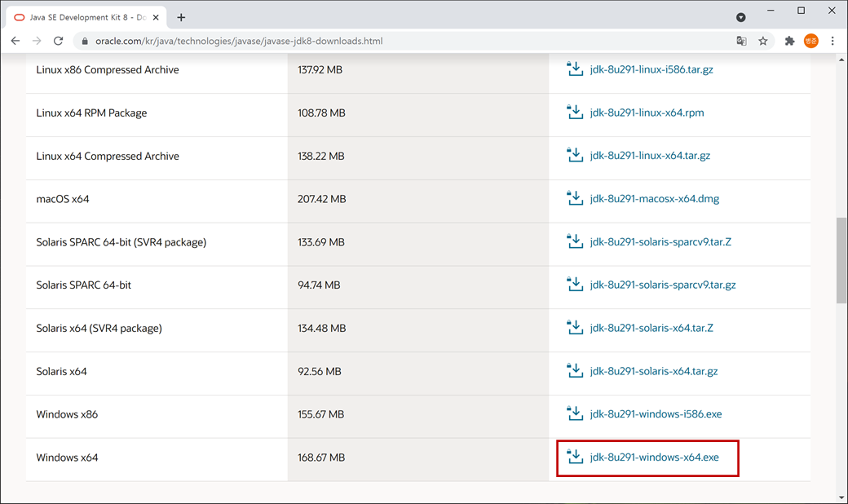Select "Solaris SPARC 64-bit" row text
848x504 pixels.
(x=84, y=285)
